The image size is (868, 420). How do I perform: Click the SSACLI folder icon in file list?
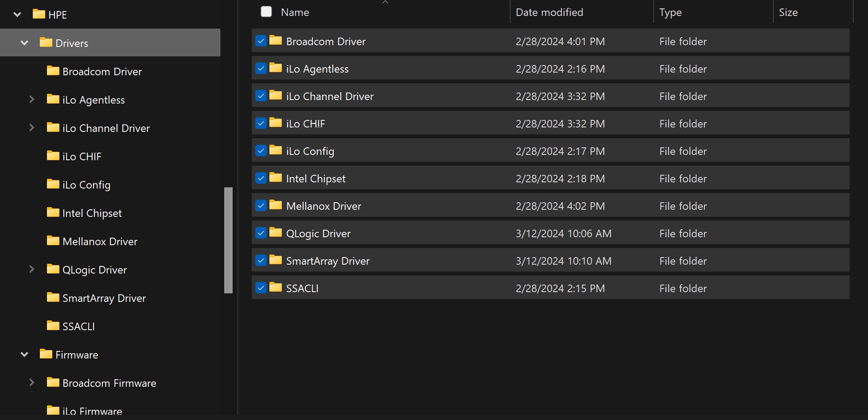point(276,287)
